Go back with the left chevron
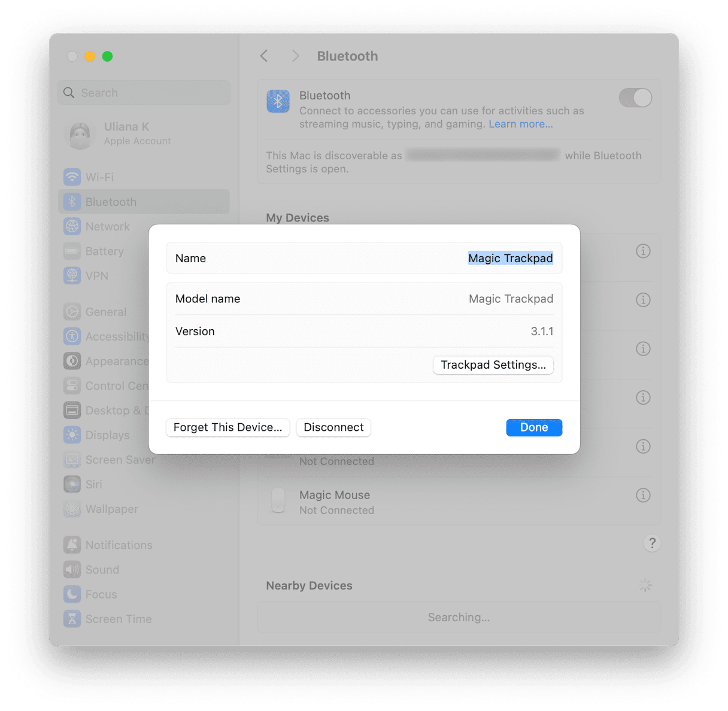The image size is (728, 711). tap(264, 56)
